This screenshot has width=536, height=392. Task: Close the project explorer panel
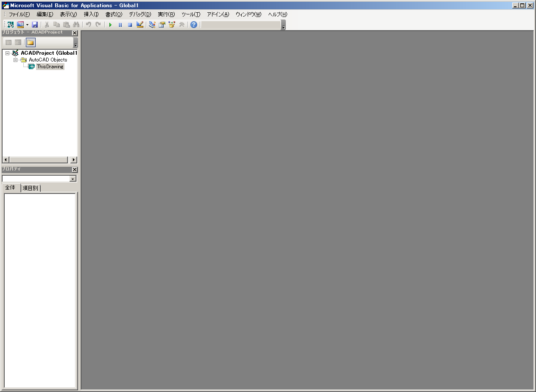tap(75, 33)
